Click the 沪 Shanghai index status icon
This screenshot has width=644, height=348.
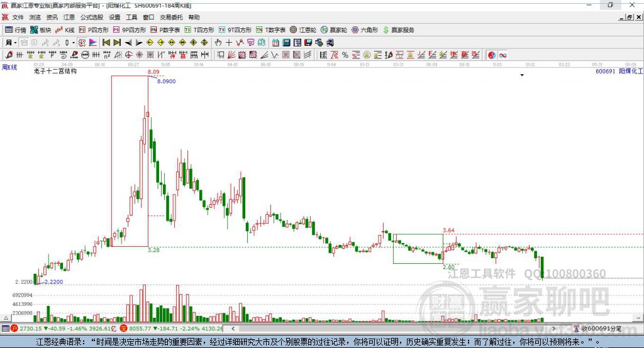click(x=14, y=329)
